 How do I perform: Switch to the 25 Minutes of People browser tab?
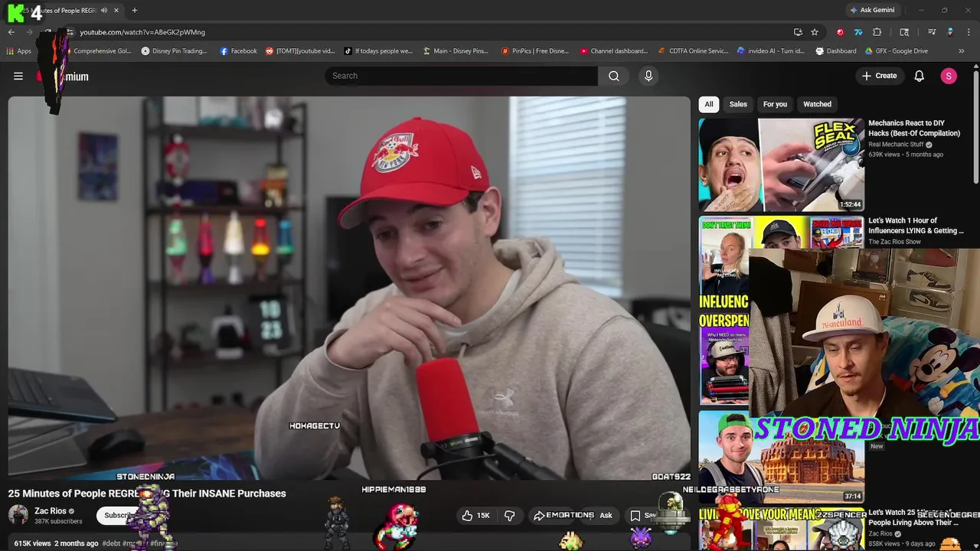(x=63, y=10)
